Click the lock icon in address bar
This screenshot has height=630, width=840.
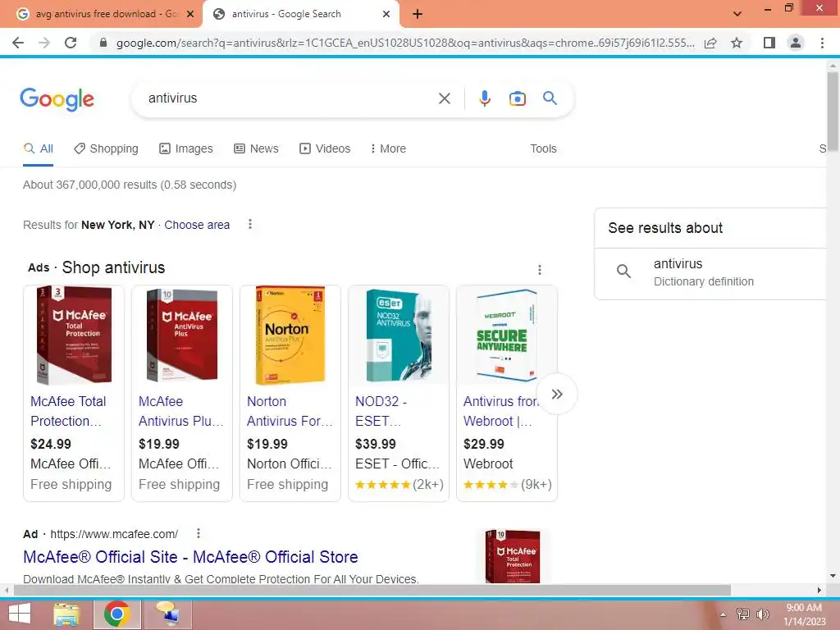[103, 43]
